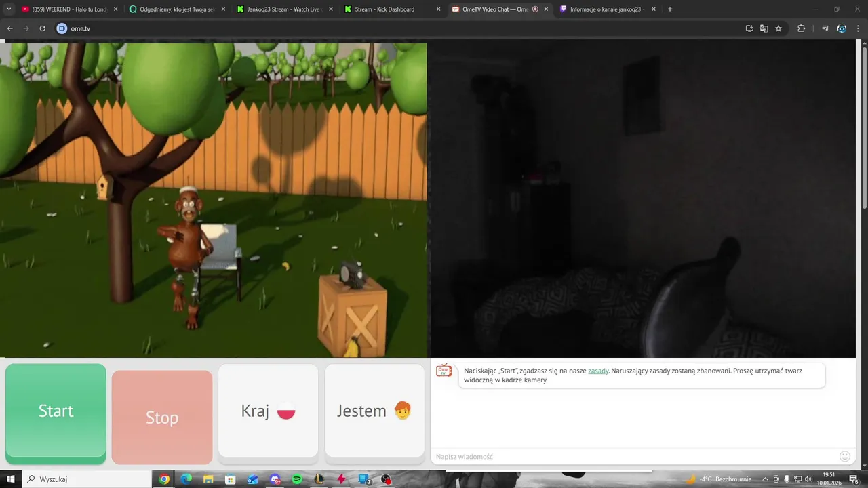The height and width of the screenshot is (488, 868).
Task: Open a new browser tab
Action: tap(670, 9)
